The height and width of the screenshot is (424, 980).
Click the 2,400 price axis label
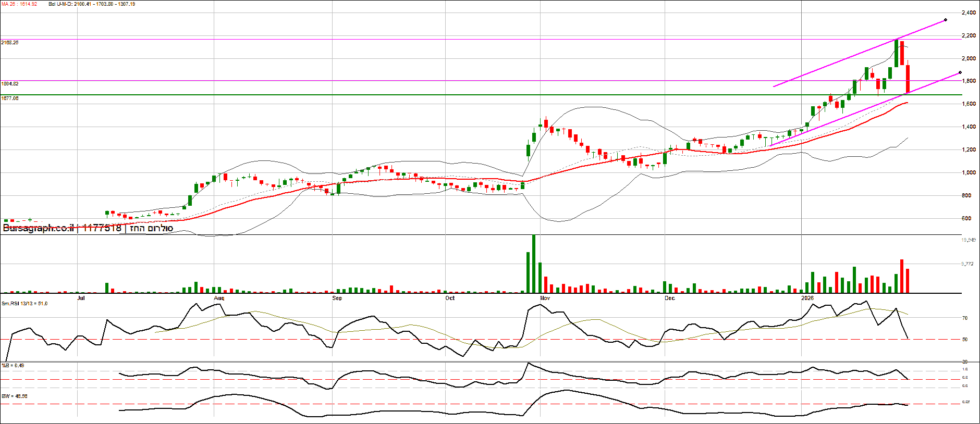pyautogui.click(x=969, y=13)
